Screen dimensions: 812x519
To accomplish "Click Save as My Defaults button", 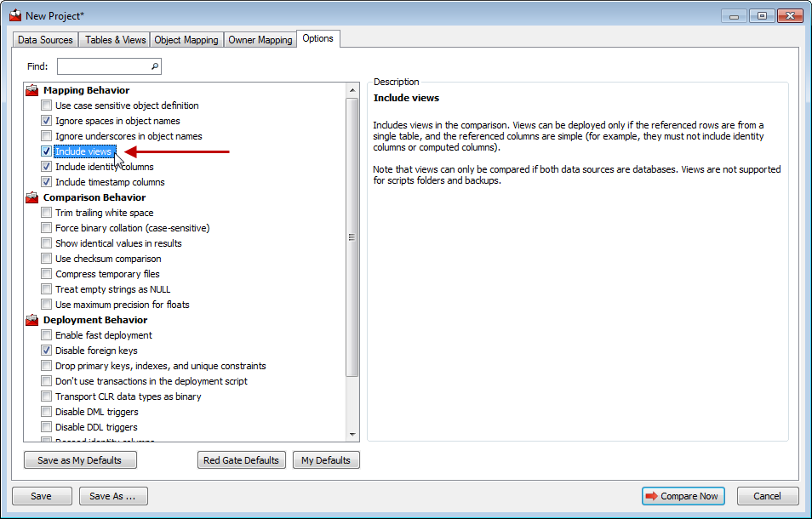I will 80,460.
